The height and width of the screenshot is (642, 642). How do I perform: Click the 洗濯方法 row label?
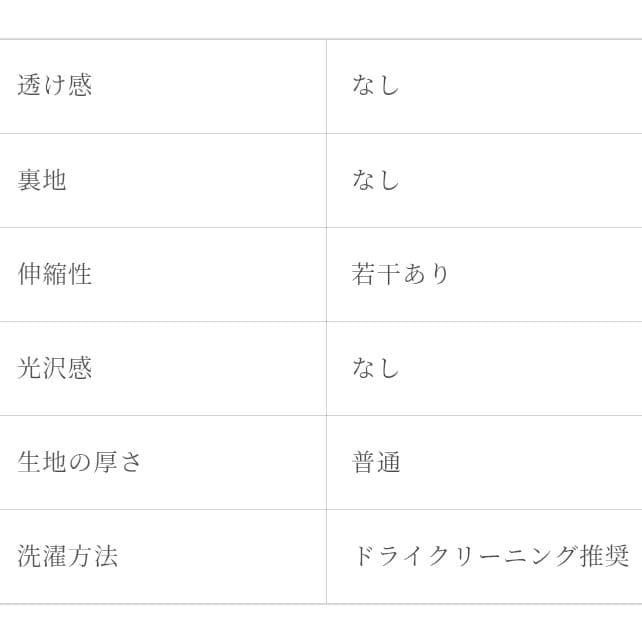[68, 556]
